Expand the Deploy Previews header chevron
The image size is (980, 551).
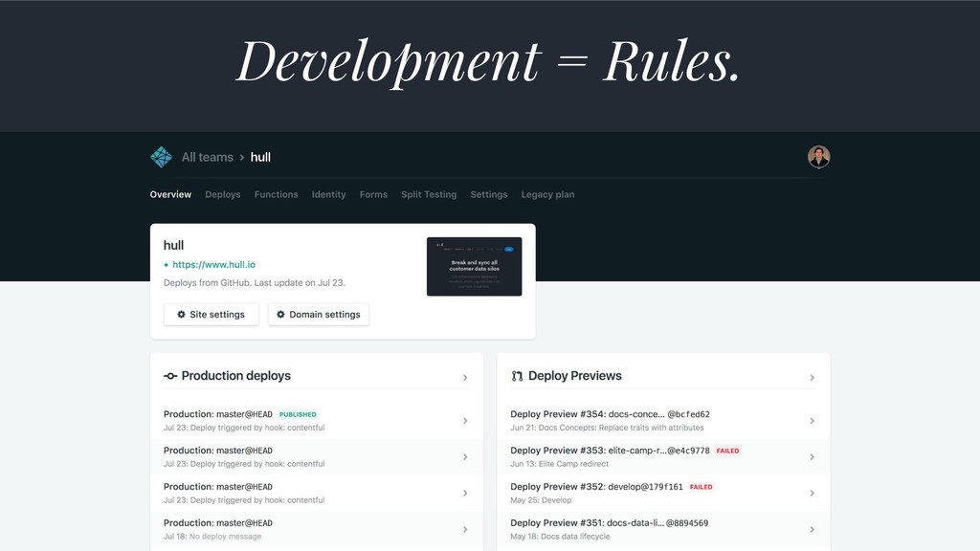(812, 377)
